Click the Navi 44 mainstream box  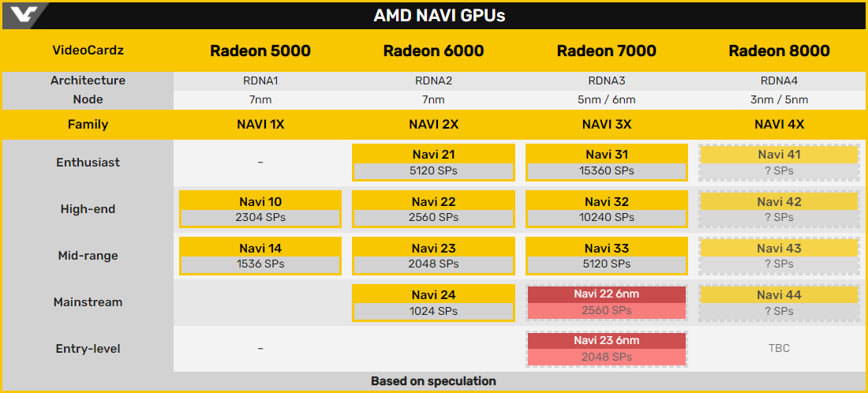[x=779, y=302]
